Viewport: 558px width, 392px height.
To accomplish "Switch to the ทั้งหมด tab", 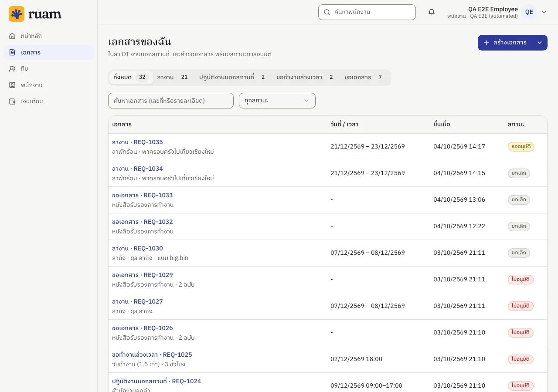I will coord(131,78).
